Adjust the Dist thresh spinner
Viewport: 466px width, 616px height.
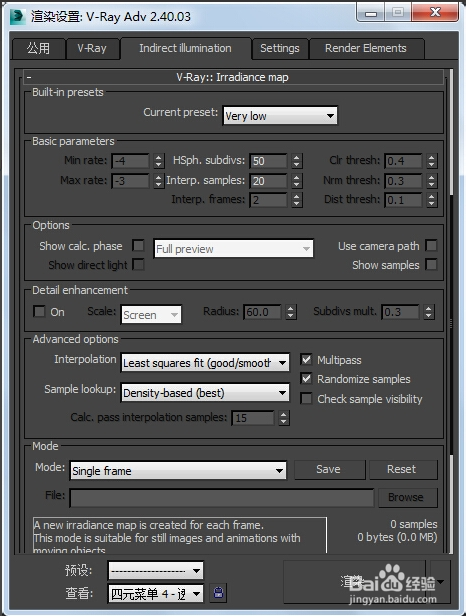click(432, 200)
